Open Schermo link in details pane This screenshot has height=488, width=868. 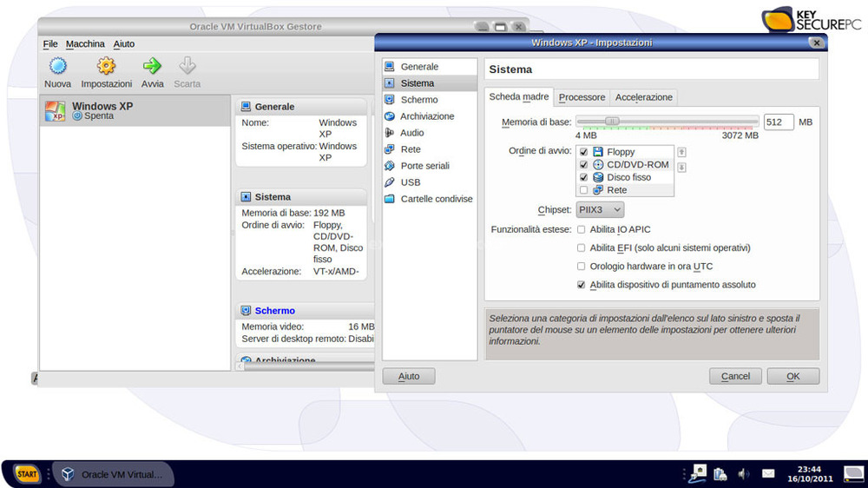pos(274,311)
